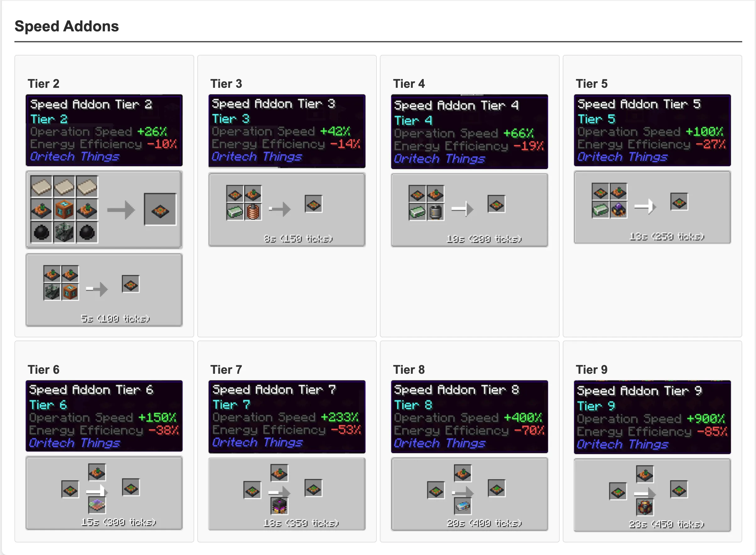Select the black catalyst ingredient in Tier 7 recipe
The image size is (756, 555).
[280, 505]
